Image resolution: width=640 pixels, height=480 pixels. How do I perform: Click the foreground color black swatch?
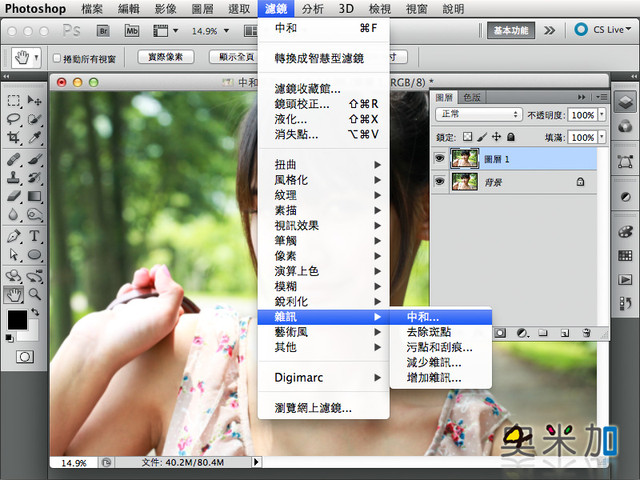coord(16,318)
